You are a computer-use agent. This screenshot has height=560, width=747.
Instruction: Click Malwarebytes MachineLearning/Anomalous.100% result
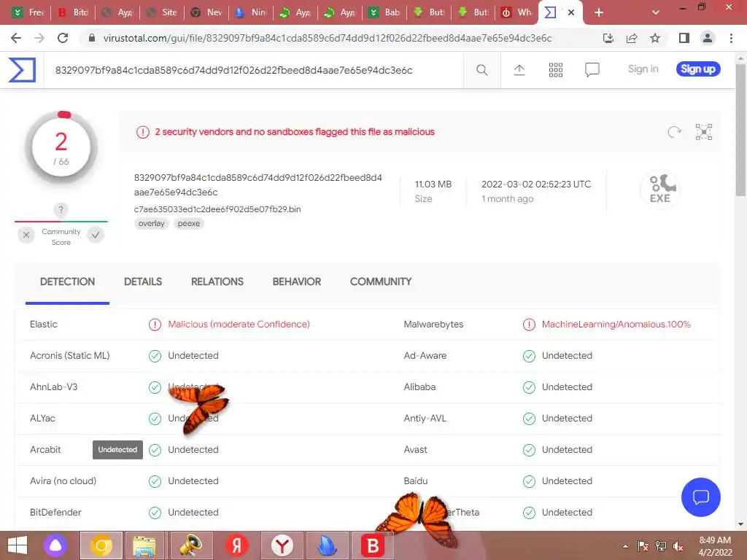pyautogui.click(x=616, y=324)
